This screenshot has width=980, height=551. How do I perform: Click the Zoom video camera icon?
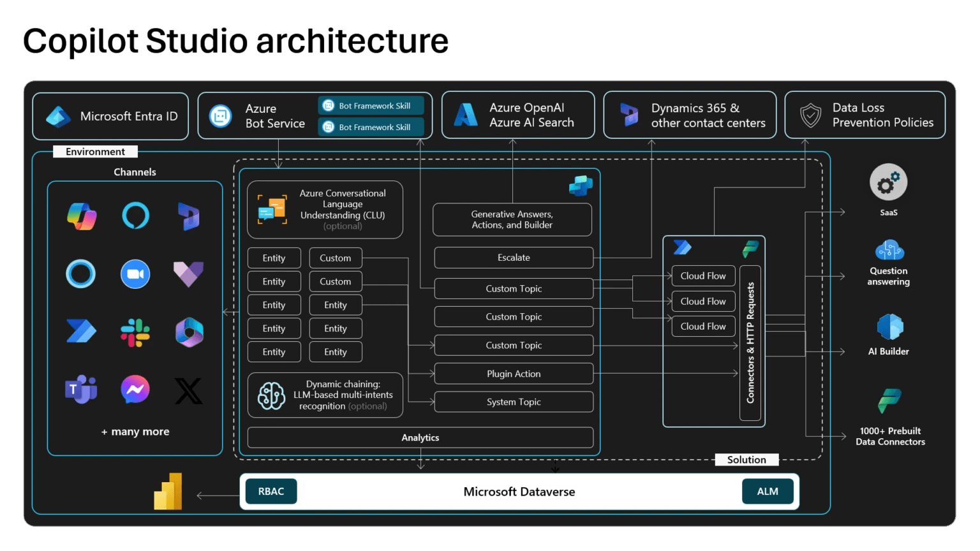[135, 274]
